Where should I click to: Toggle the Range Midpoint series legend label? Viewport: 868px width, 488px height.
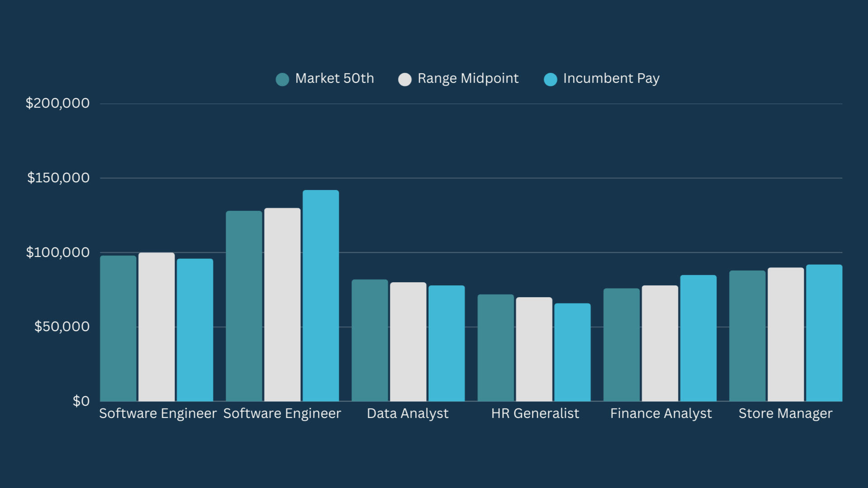[468, 79]
